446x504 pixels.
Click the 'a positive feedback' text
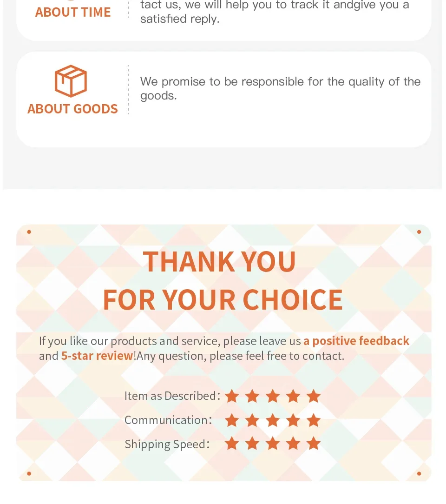point(356,341)
